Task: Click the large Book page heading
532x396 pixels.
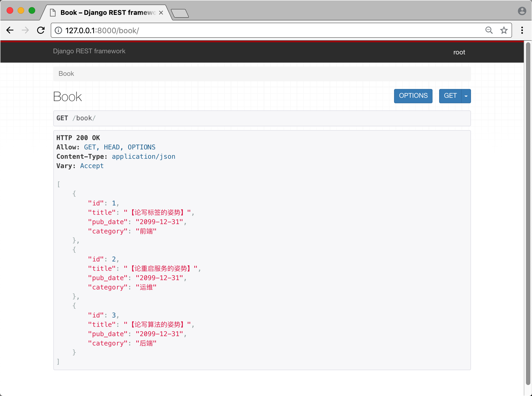Action: pos(68,97)
